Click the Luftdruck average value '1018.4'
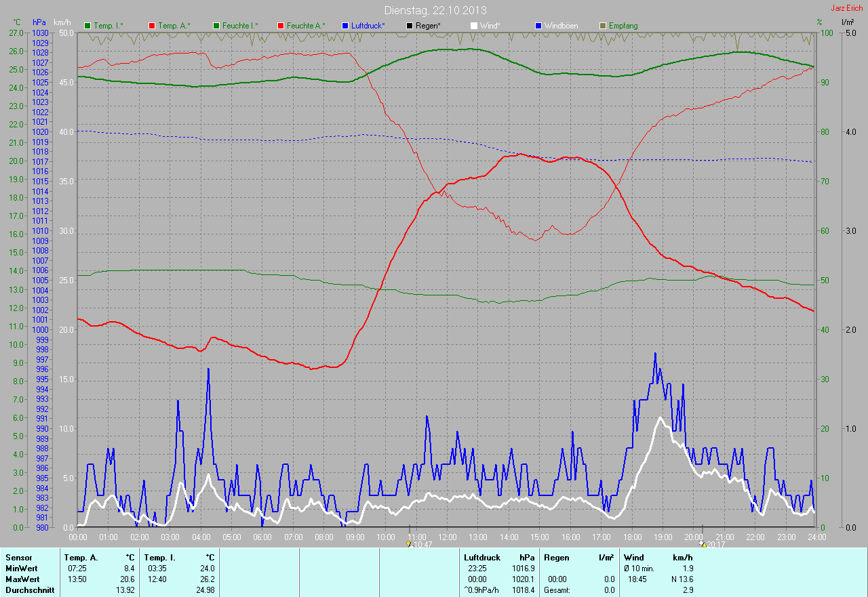The height and width of the screenshot is (597, 868). click(x=524, y=590)
